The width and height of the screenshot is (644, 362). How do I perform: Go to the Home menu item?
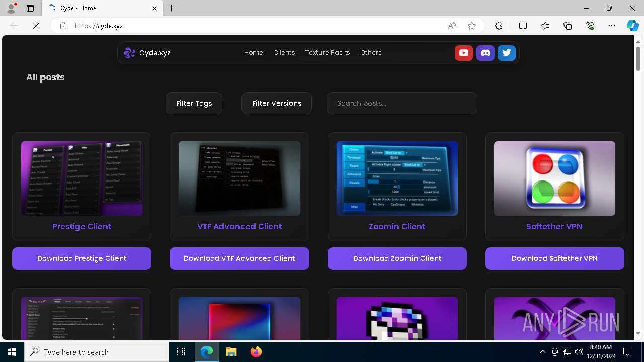coord(254,53)
